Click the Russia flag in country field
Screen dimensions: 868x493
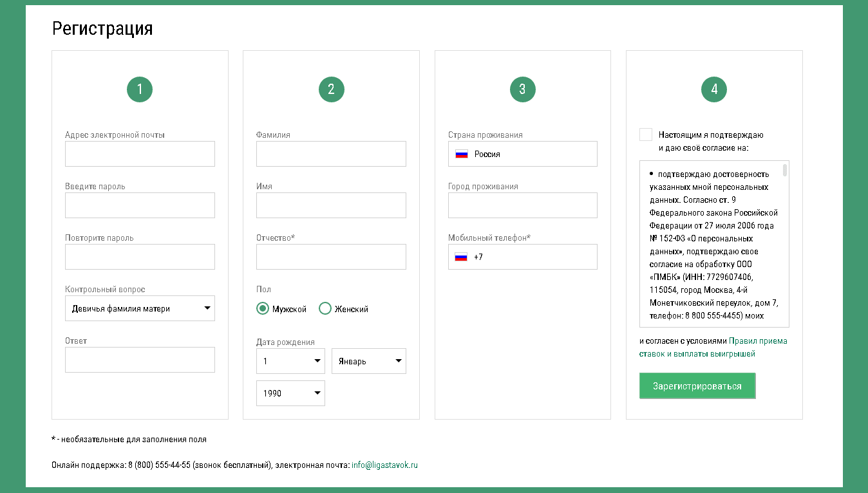pos(461,154)
